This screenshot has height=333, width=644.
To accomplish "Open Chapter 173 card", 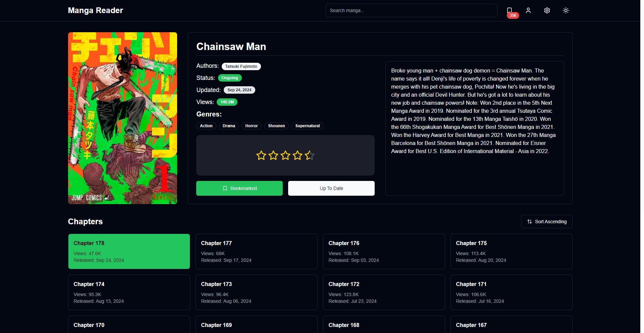I will (257, 292).
